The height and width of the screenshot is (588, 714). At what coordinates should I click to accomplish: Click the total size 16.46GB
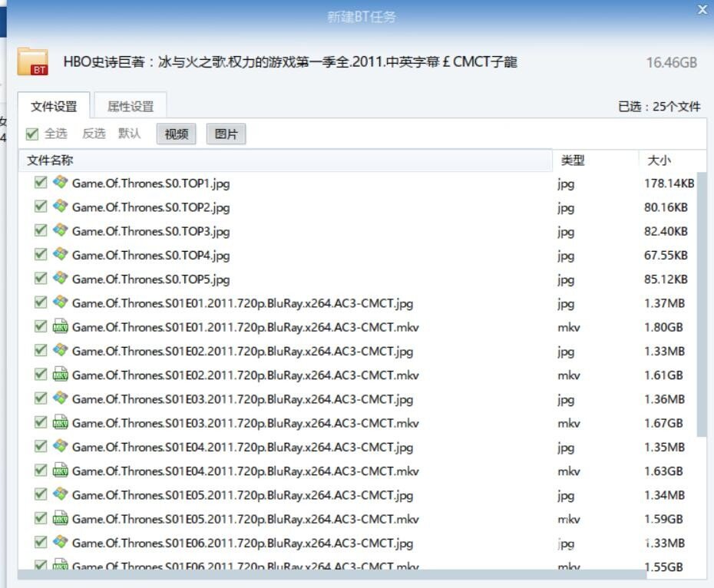(x=672, y=62)
